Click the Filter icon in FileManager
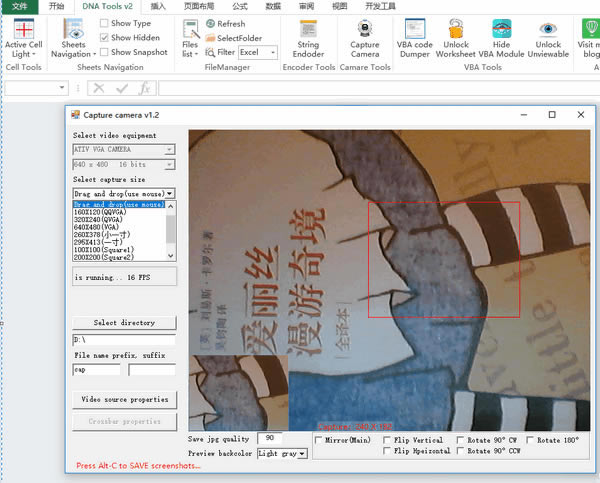 (x=210, y=52)
